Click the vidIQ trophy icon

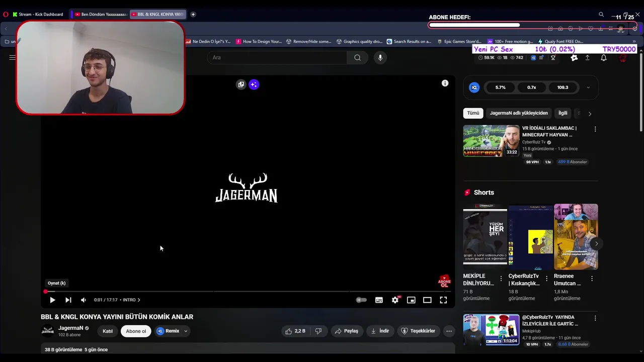553,58
